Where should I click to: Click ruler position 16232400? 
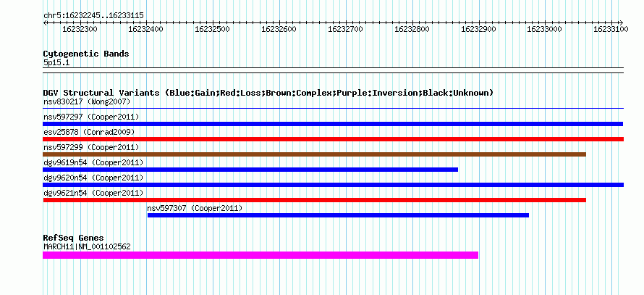point(145,29)
